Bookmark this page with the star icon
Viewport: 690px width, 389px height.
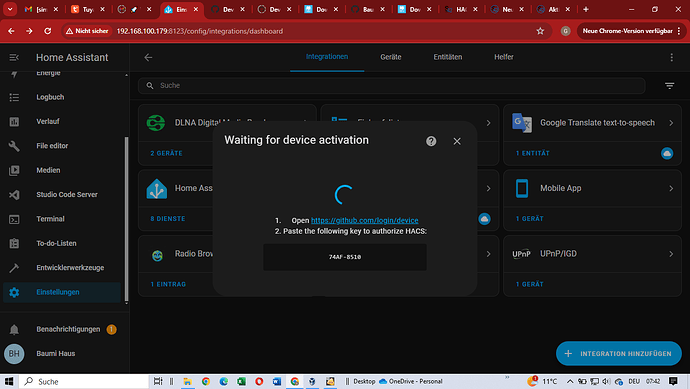coord(540,31)
